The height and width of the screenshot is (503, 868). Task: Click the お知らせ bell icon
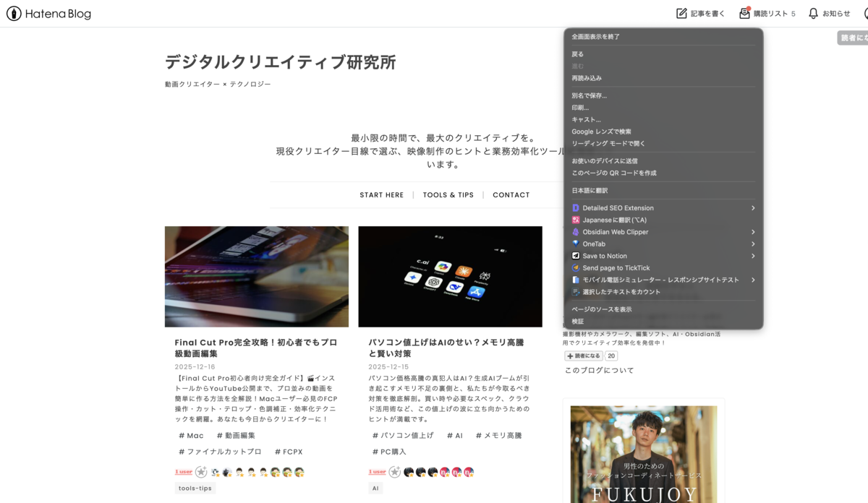(812, 13)
